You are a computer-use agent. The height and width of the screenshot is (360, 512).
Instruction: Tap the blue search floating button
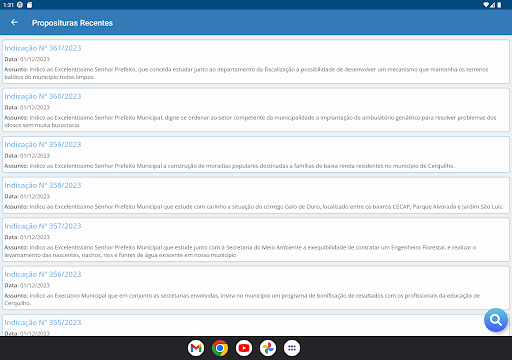coord(496,320)
